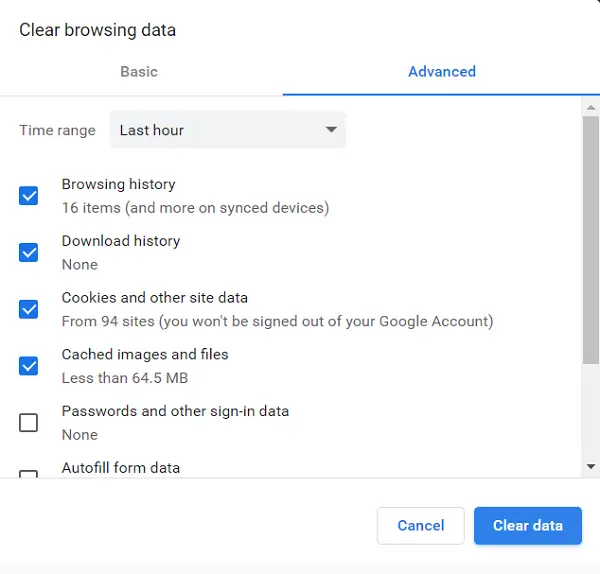Open the Time range dropdown
600x574 pixels.
click(x=228, y=130)
